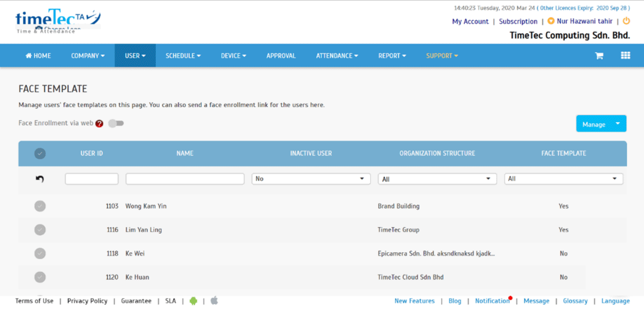Expand the ATTENDANCE menu
This screenshot has height=309, width=644.
pyautogui.click(x=337, y=56)
